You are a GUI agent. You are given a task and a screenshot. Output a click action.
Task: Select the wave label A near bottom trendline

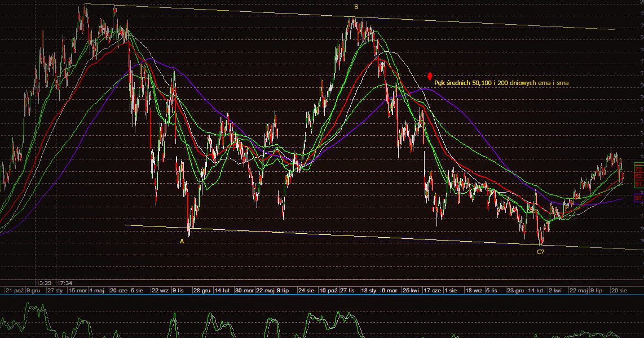(x=182, y=241)
